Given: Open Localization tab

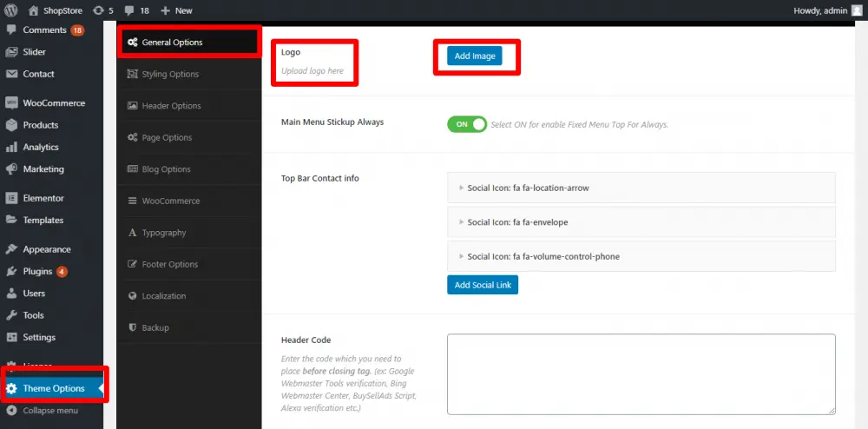Looking at the screenshot, I should [x=188, y=296].
